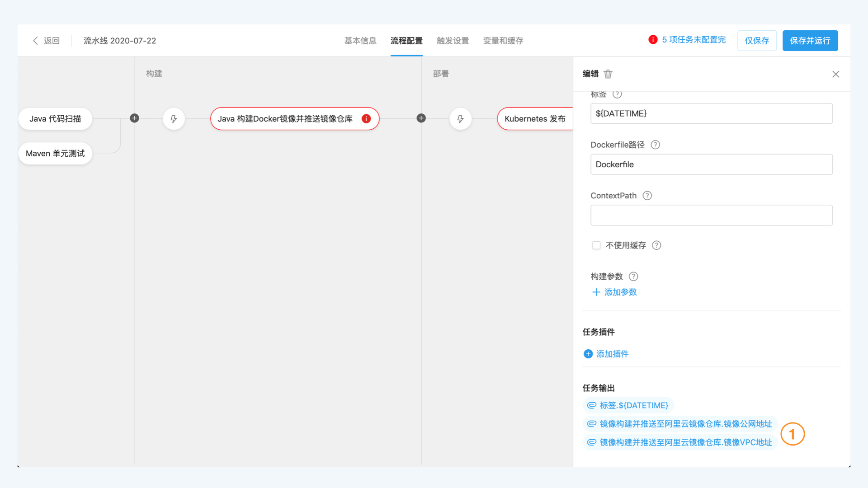Click the ContextPath input field
The width and height of the screenshot is (868, 488).
pyautogui.click(x=711, y=215)
